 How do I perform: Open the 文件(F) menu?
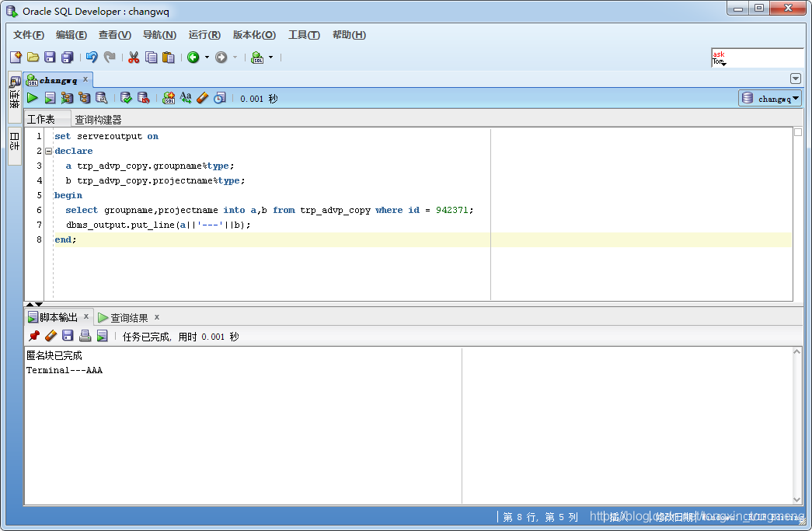[29, 35]
